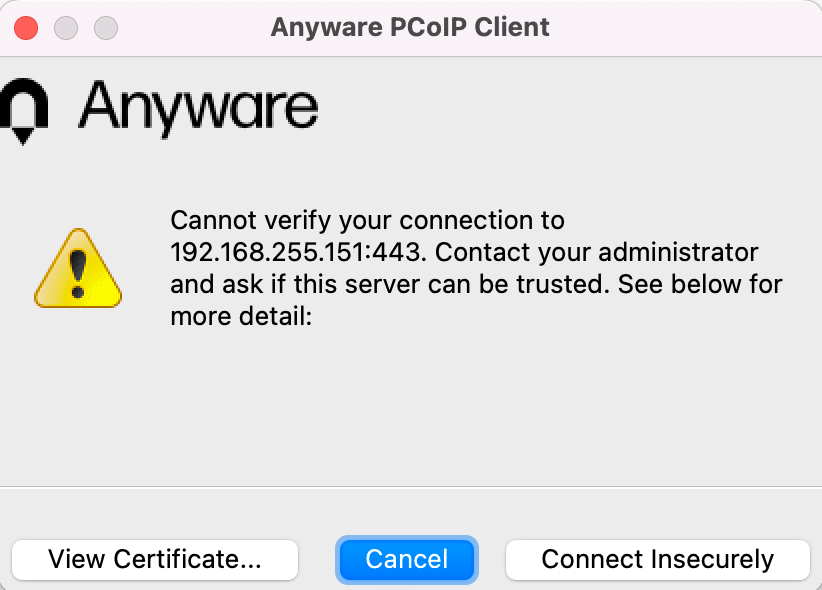Open the View Certificate dialog

point(155,560)
